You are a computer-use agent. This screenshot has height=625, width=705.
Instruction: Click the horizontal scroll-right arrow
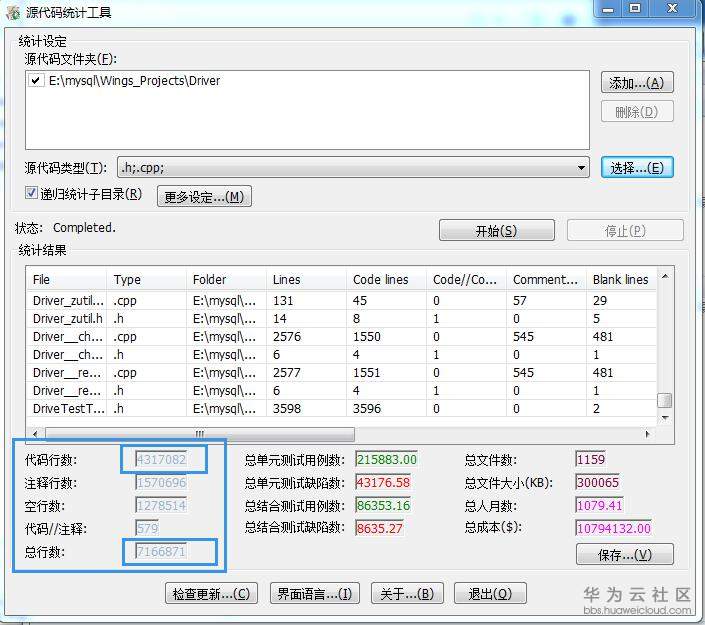coord(647,434)
